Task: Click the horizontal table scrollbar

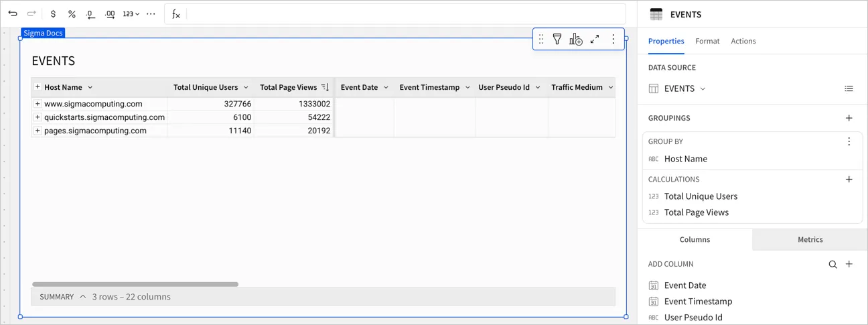Action: coord(135,284)
